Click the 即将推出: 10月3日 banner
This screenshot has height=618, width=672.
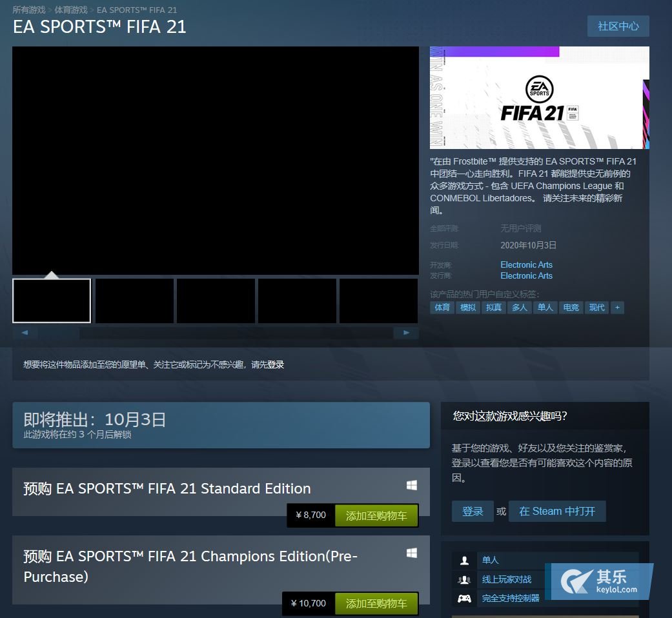click(221, 425)
